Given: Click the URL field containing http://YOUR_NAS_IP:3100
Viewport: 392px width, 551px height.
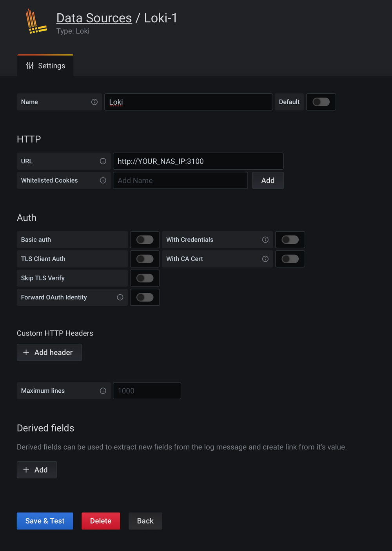Looking at the screenshot, I should [198, 161].
